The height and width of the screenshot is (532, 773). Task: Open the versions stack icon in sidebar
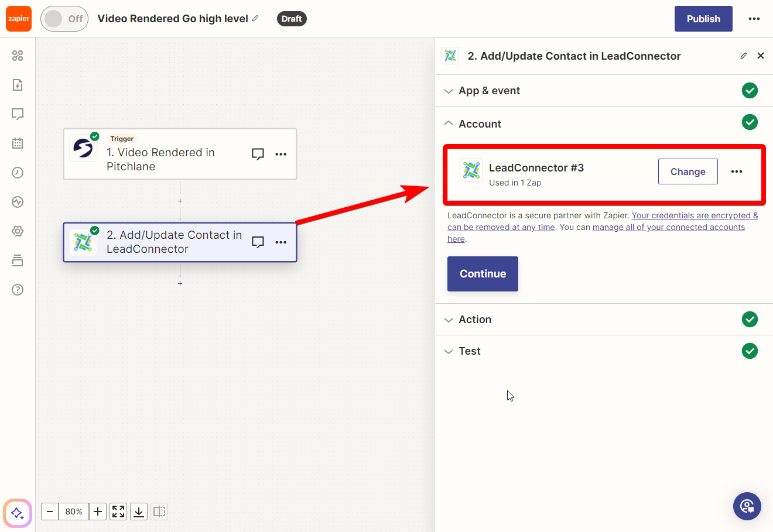tap(18, 260)
